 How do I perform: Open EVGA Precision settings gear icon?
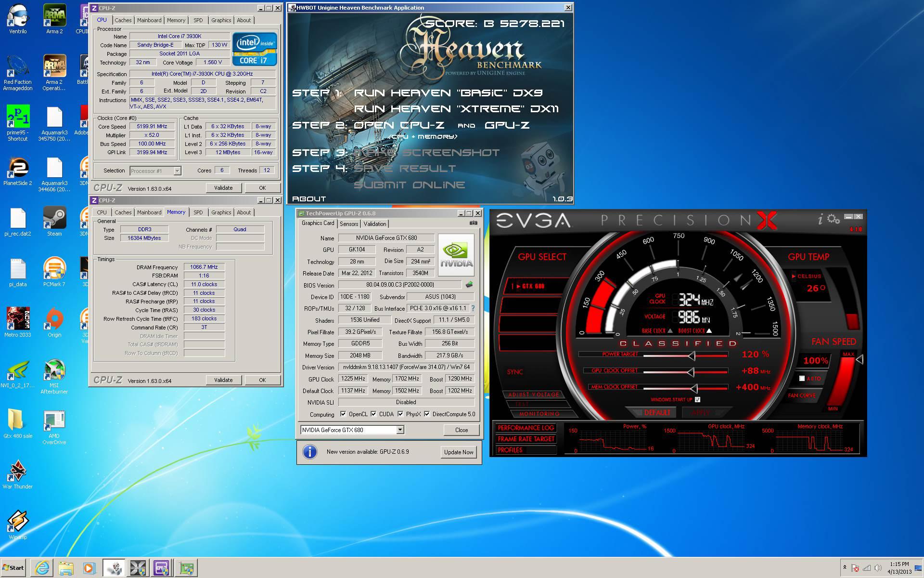click(834, 219)
